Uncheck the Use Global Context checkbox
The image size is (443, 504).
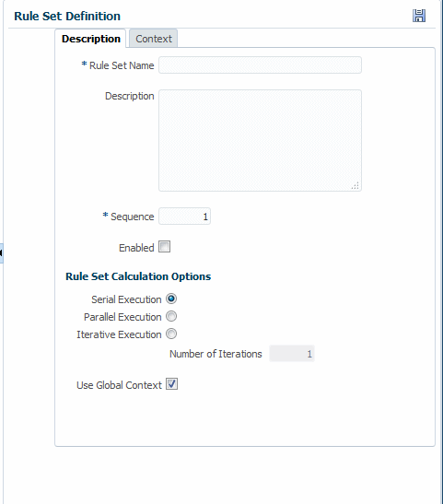click(x=171, y=384)
